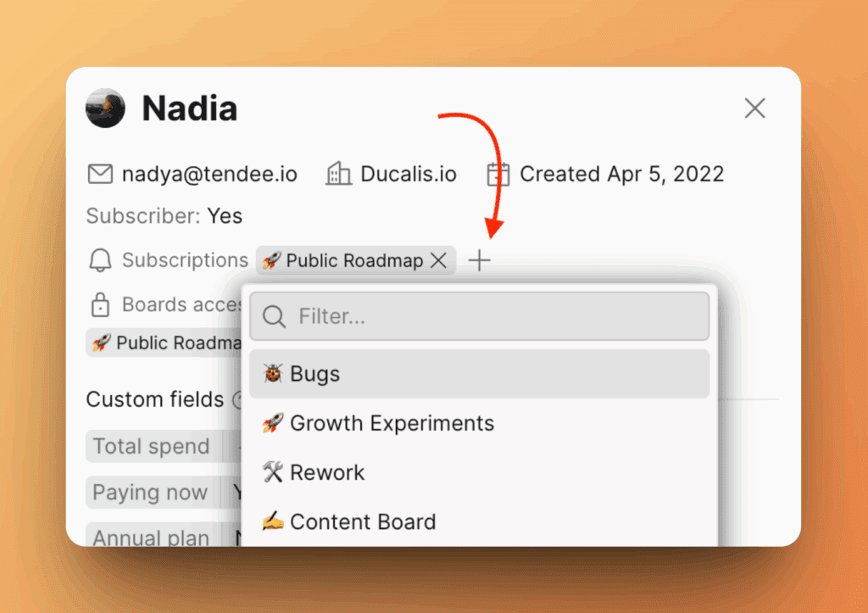This screenshot has height=613, width=868.
Task: Click the nadya@tendee.io email address
Action: [209, 175]
